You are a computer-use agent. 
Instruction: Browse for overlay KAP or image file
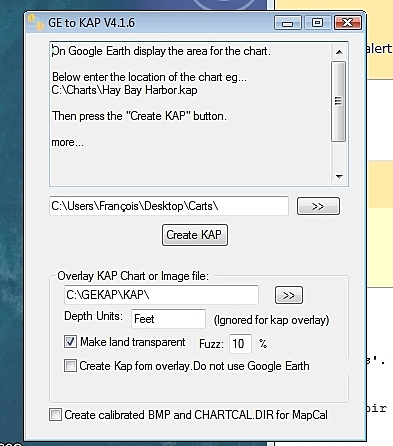tap(289, 295)
